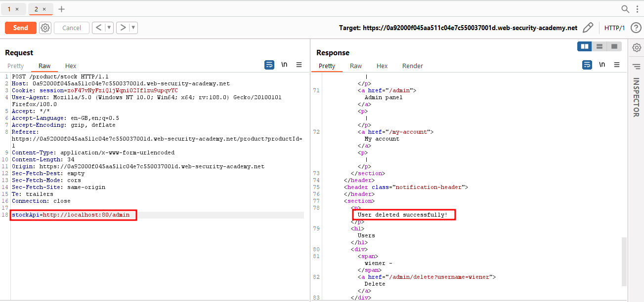Image resolution: width=644 pixels, height=302 pixels.
Task: Open the Request panel hamburger menu
Action: (x=299, y=65)
